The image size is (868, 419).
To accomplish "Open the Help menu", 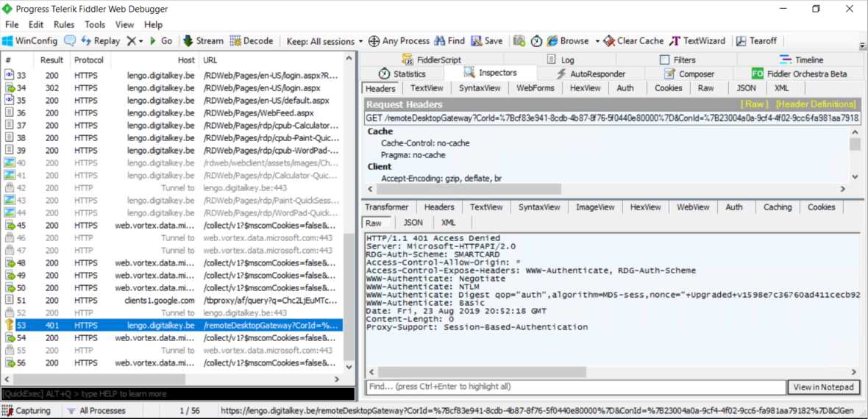I will click(153, 25).
